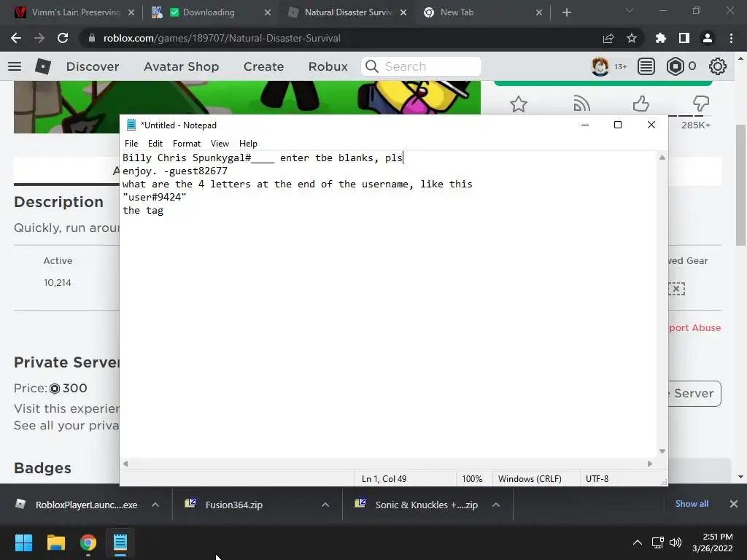Image resolution: width=747 pixels, height=560 pixels.
Task: Open a new Chrome tab
Action: (566, 12)
